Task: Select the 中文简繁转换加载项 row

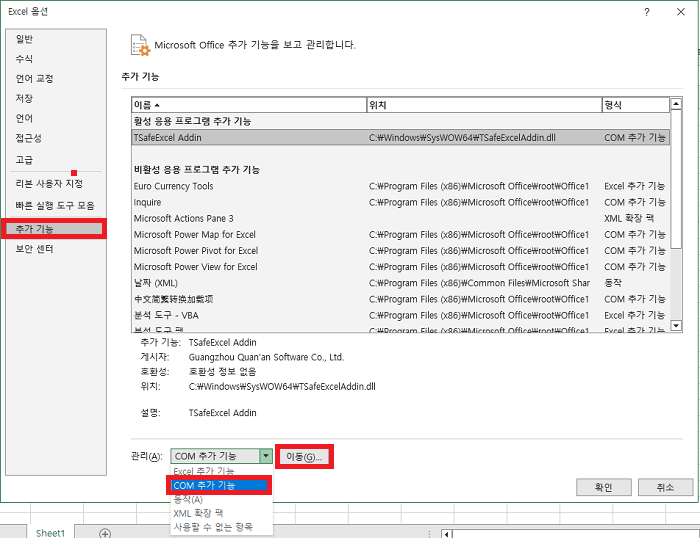Action: 401,299
